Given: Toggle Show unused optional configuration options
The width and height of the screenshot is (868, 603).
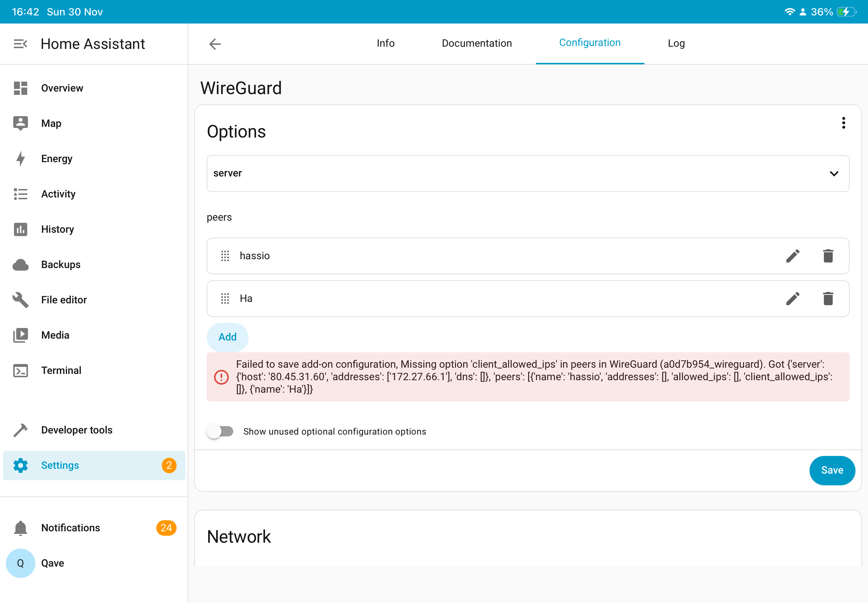Looking at the screenshot, I should (x=220, y=431).
